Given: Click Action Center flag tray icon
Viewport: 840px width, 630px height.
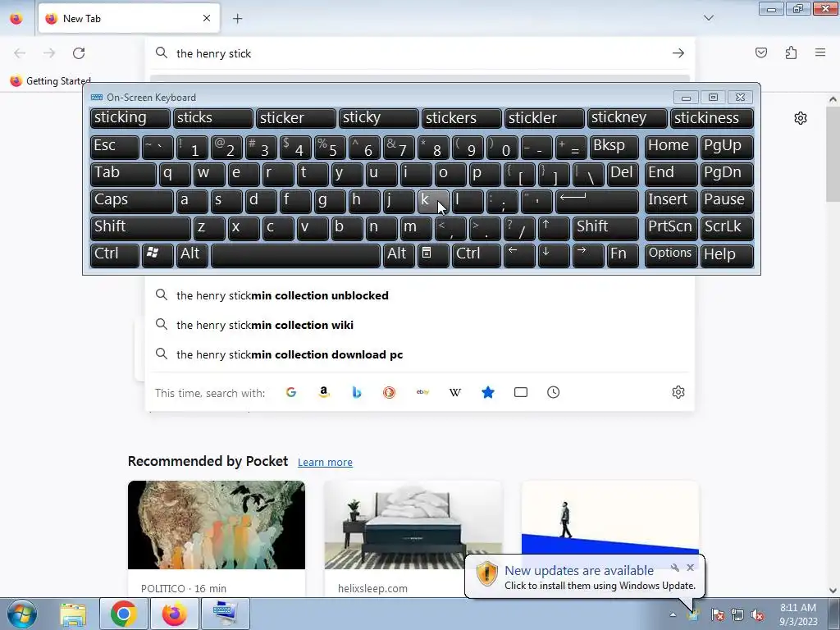Looking at the screenshot, I should point(717,615).
